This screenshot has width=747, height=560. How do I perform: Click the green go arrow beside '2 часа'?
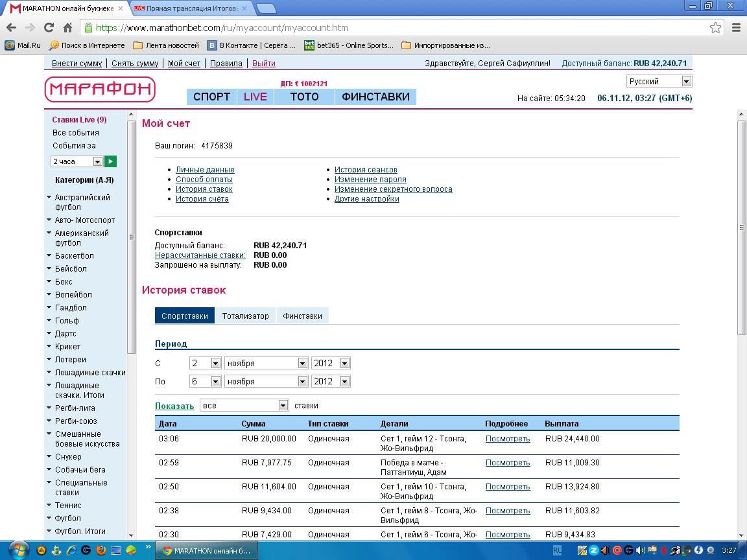click(111, 161)
